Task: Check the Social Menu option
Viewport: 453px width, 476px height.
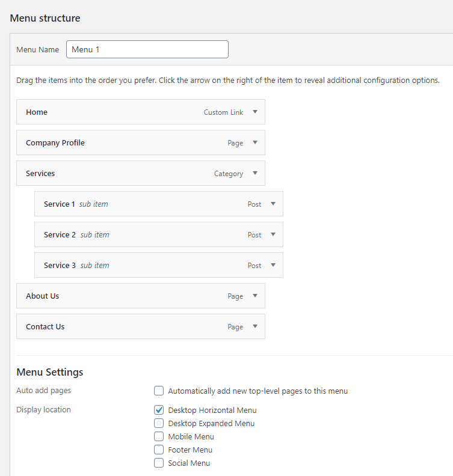Action: tap(159, 463)
